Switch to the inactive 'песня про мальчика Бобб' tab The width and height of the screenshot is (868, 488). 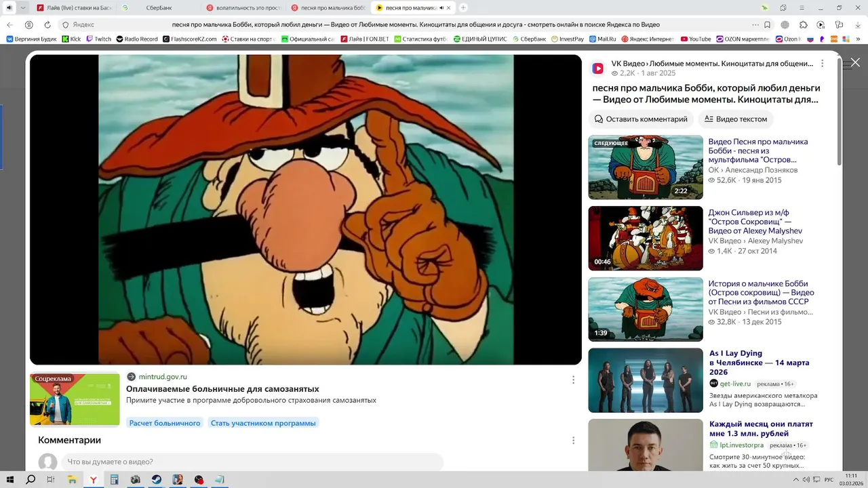click(x=328, y=7)
